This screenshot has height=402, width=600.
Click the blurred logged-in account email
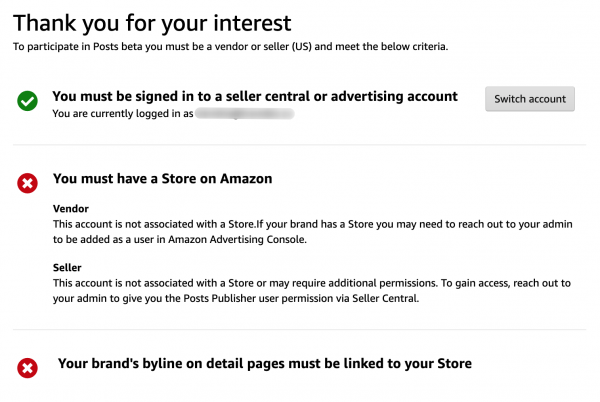[x=243, y=114]
